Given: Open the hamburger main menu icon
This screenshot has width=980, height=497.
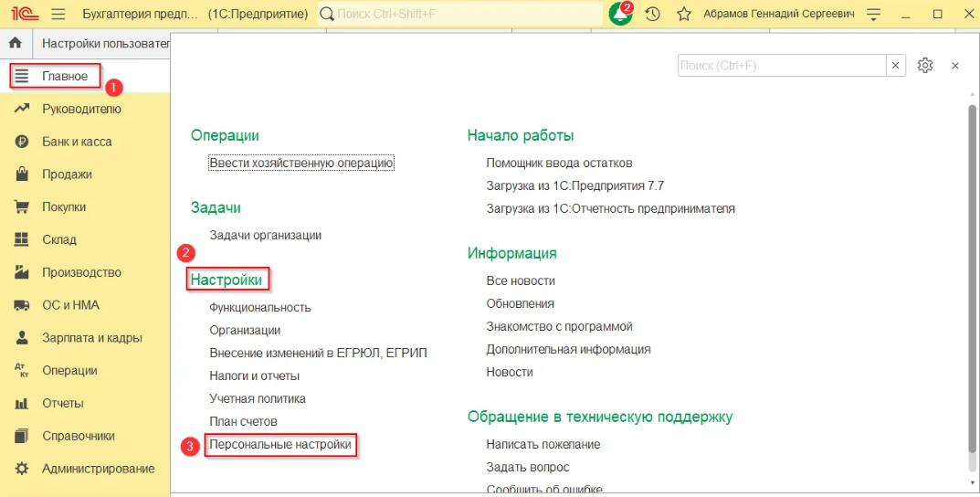Looking at the screenshot, I should click(58, 15).
